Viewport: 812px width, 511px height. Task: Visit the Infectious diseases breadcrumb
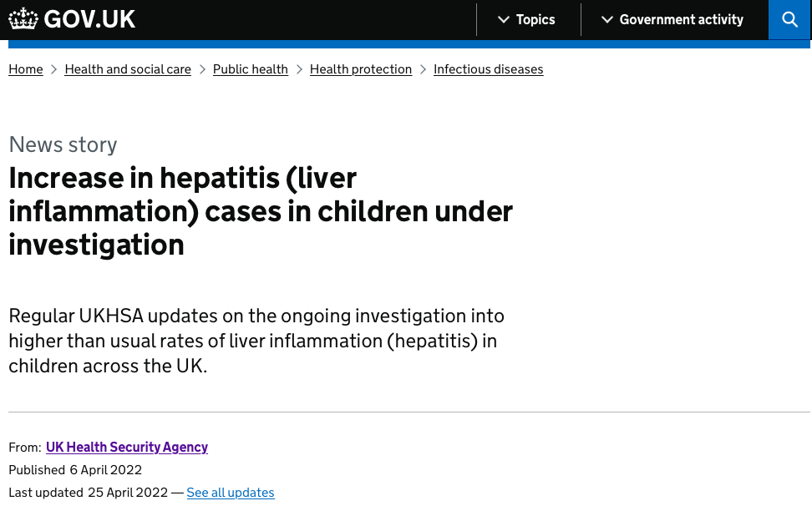coord(488,69)
